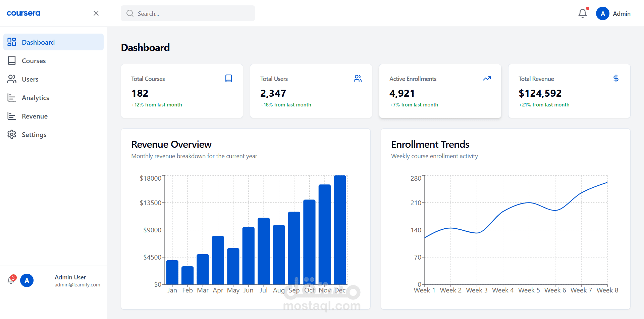Screen dimensions: 644x319
Task: Open sidebar bell with red badge
Action: pyautogui.click(x=11, y=280)
